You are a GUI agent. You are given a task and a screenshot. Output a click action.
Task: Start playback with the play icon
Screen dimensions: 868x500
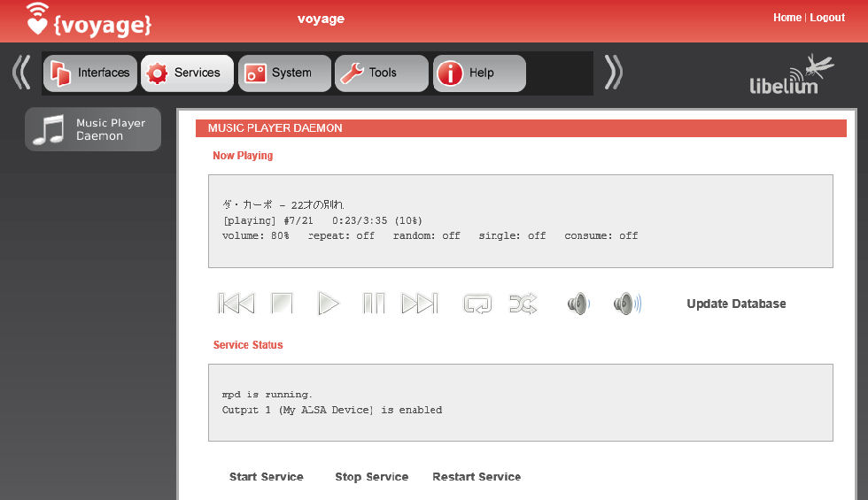point(329,304)
